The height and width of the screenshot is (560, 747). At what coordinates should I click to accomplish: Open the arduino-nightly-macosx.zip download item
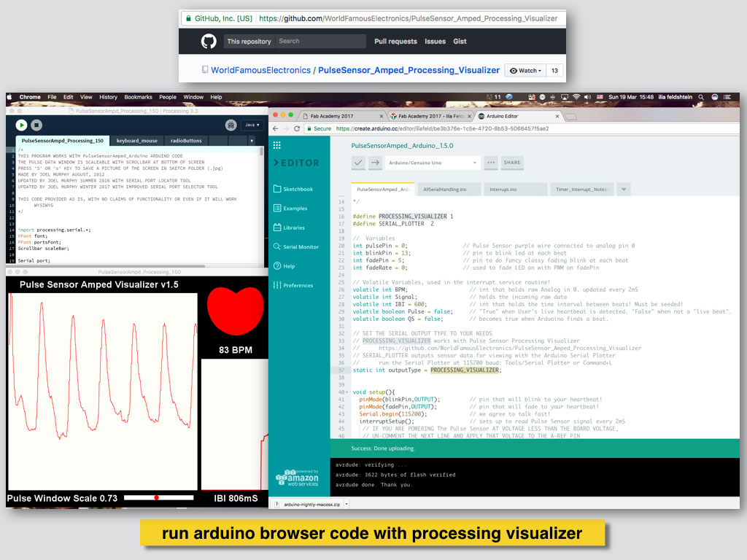[x=308, y=504]
